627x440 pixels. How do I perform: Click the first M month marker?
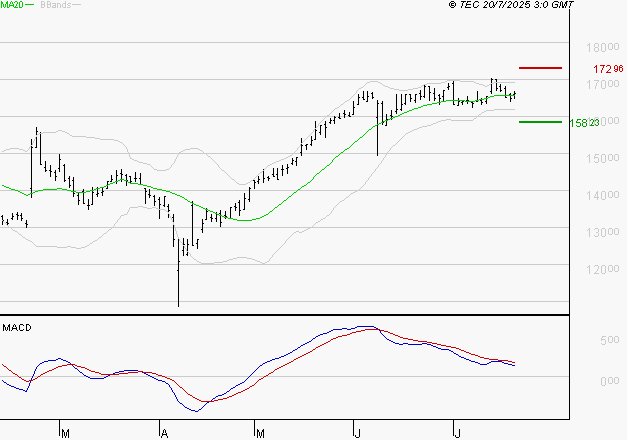(66, 434)
